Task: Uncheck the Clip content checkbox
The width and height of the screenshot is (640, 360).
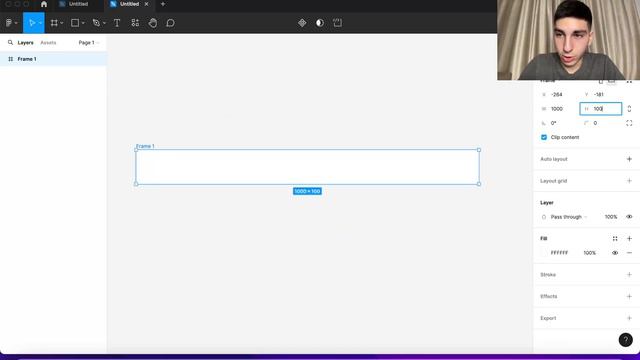Action: [544, 137]
